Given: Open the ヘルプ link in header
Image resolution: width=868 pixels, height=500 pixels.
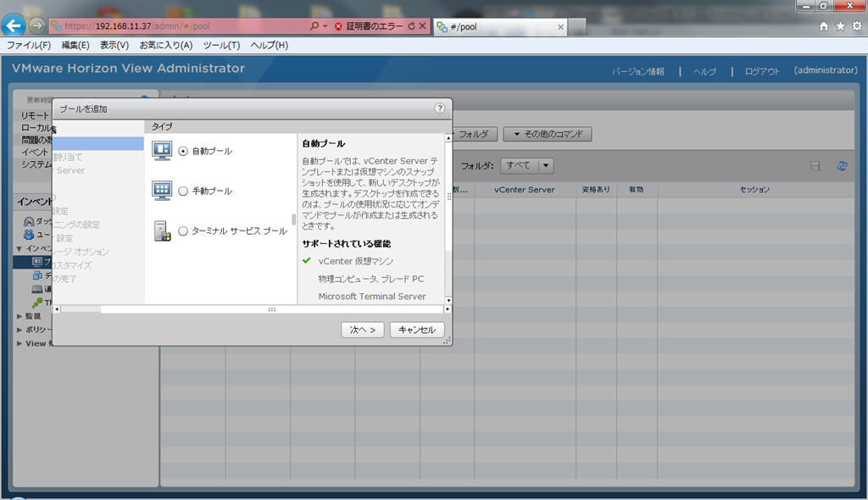Looking at the screenshot, I should [x=704, y=71].
